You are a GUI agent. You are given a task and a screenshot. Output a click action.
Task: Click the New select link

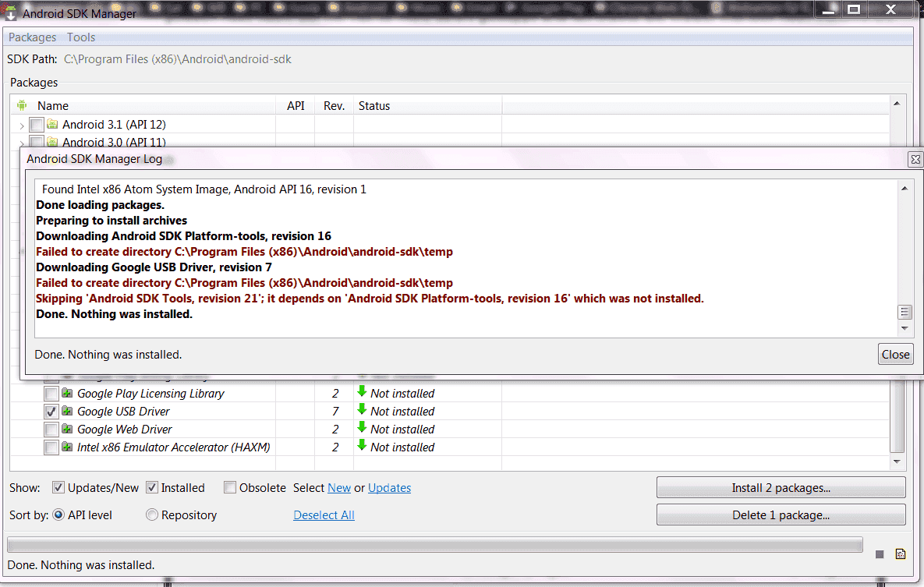coord(339,488)
